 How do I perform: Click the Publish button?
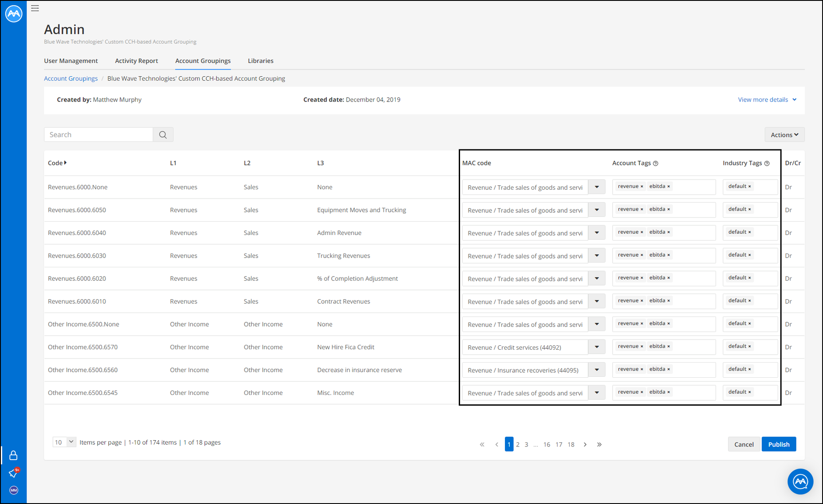click(779, 444)
